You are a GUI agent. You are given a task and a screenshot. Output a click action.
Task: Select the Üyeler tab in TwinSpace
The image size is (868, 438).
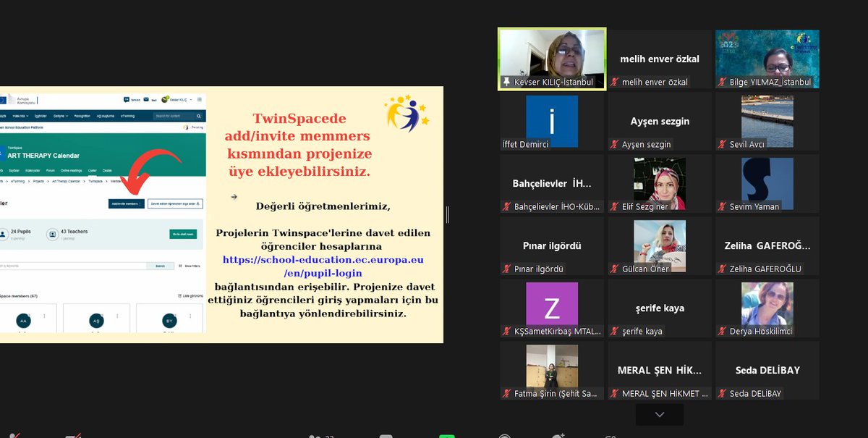tap(93, 171)
